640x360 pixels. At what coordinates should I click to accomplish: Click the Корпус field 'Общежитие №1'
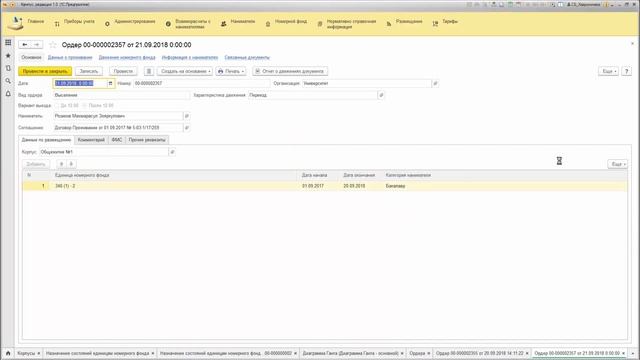coord(103,152)
